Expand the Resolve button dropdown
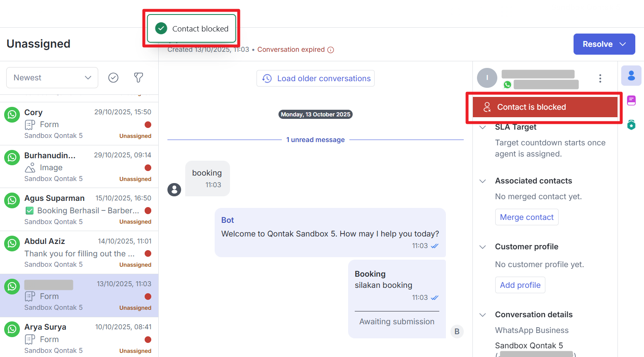Image resolution: width=644 pixels, height=357 pixels. pos(622,44)
